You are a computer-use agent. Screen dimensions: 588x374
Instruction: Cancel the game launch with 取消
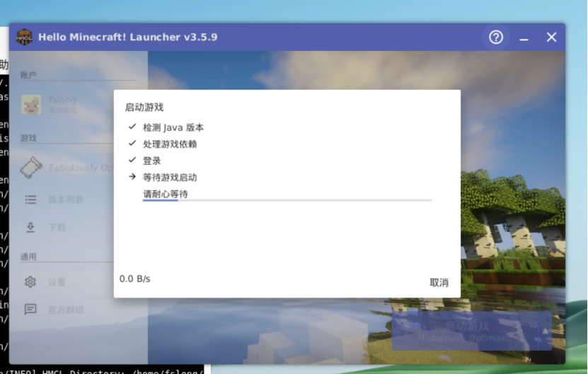439,283
